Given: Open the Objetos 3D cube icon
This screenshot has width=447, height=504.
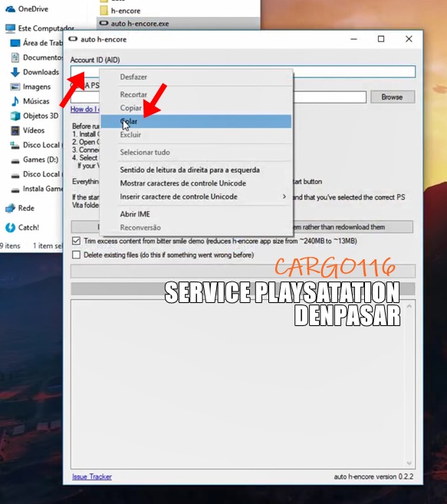Looking at the screenshot, I should 15,116.
